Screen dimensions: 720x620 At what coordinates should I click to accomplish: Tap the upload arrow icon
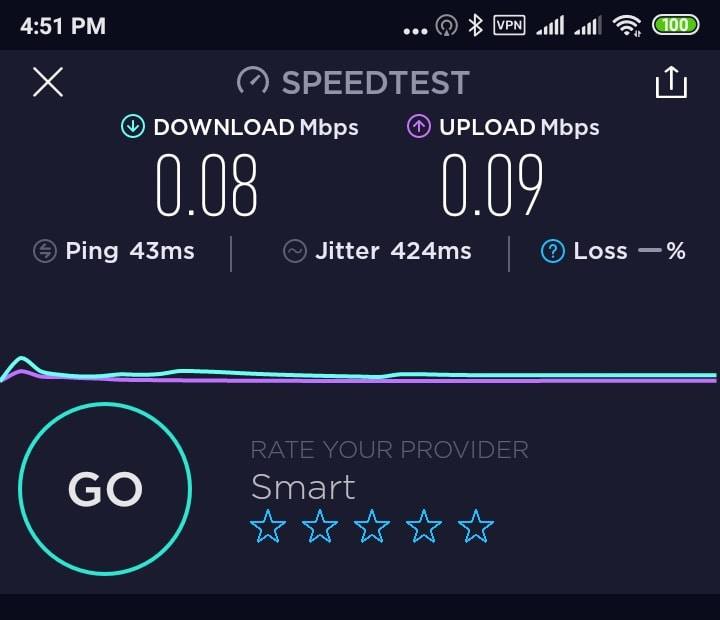click(418, 126)
